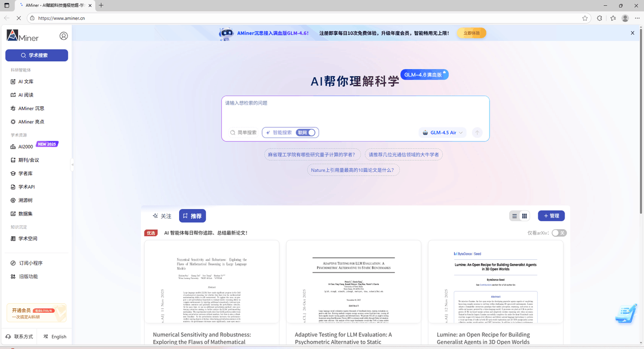Click the send arrow icon

pos(477,132)
